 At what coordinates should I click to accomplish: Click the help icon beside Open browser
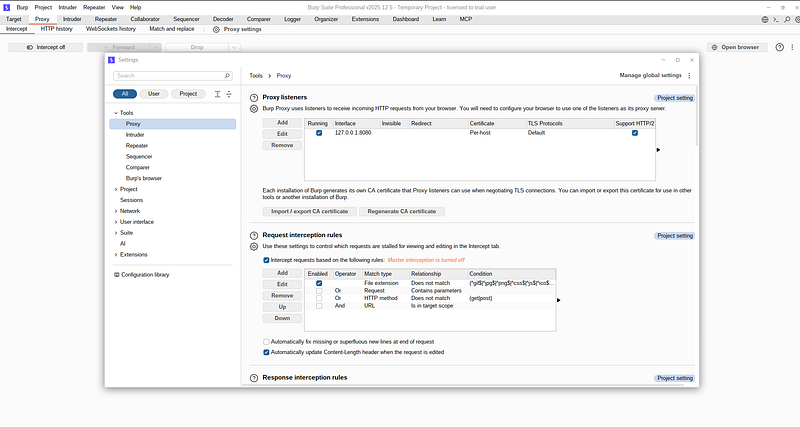click(x=780, y=47)
